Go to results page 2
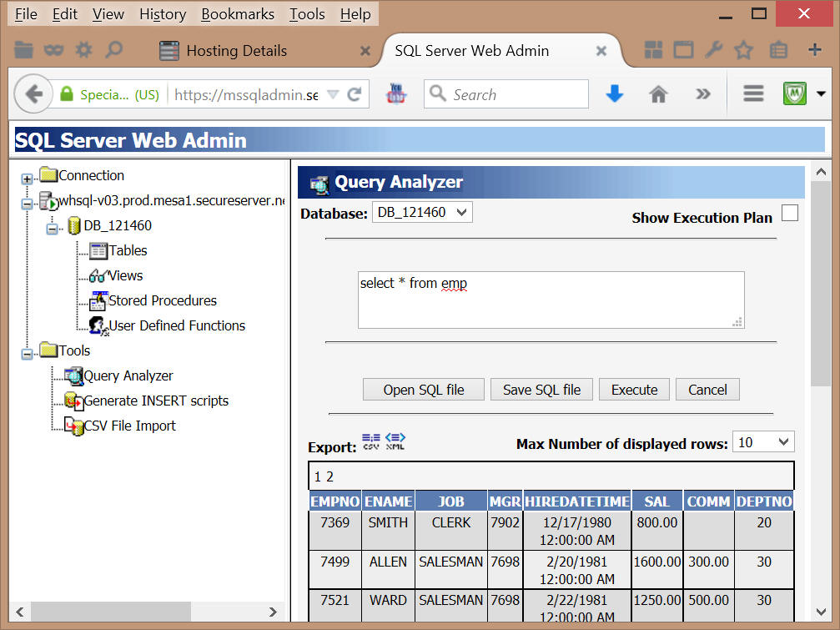 [x=330, y=476]
